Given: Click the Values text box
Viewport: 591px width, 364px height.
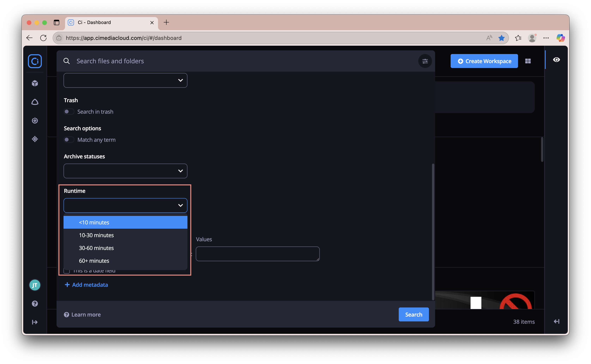Looking at the screenshot, I should pyautogui.click(x=258, y=254).
